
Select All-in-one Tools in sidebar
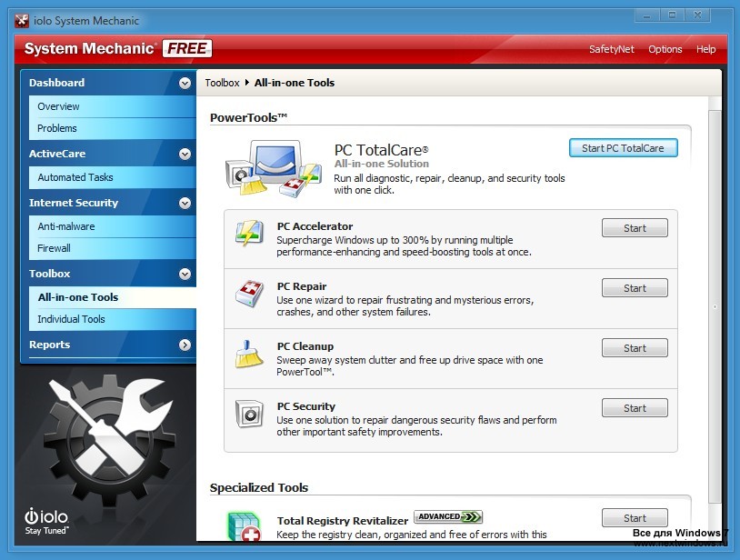point(113,297)
